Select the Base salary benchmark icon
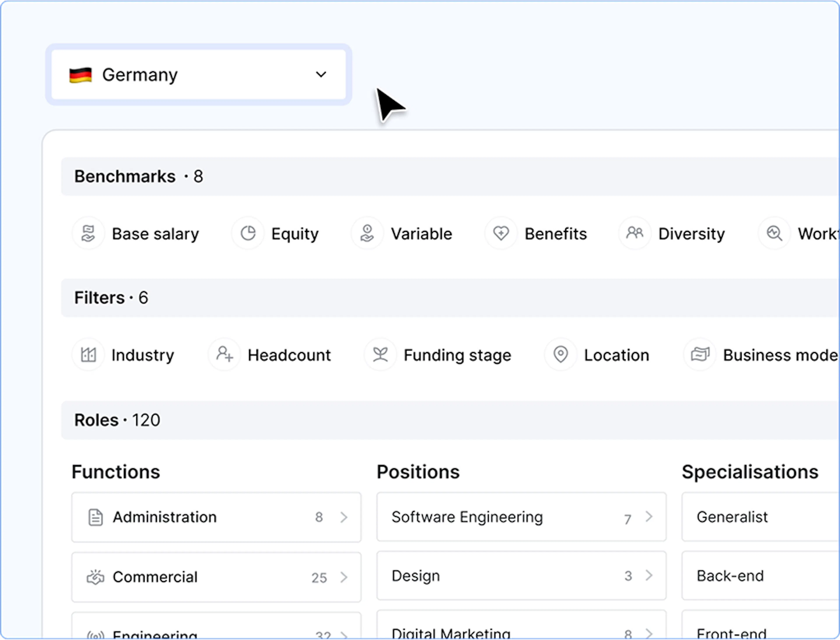 coord(88,233)
